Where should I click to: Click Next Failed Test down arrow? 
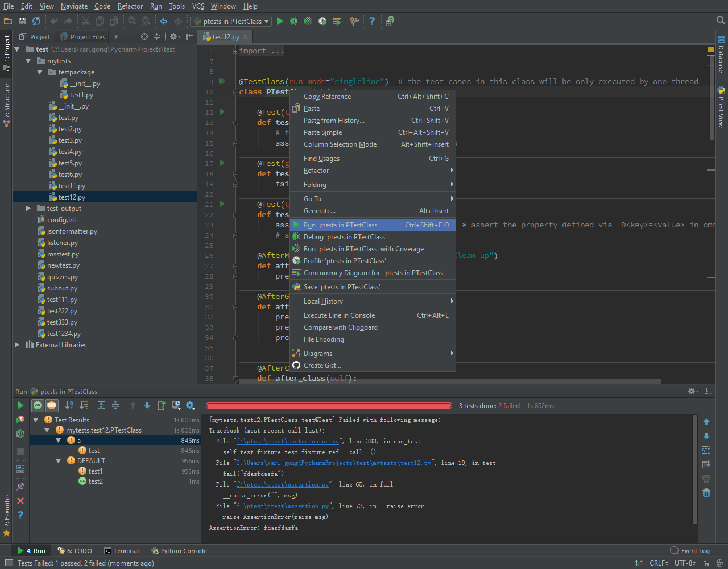click(x=147, y=405)
